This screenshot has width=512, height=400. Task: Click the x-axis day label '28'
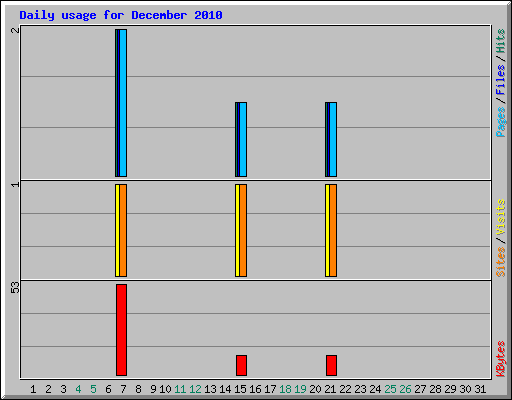pos(435,389)
